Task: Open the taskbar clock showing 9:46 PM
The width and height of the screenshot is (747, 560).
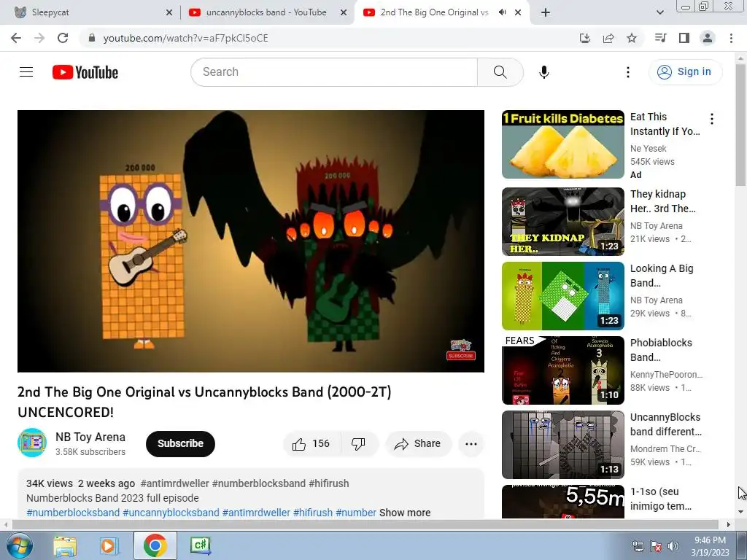Action: [x=710, y=546]
